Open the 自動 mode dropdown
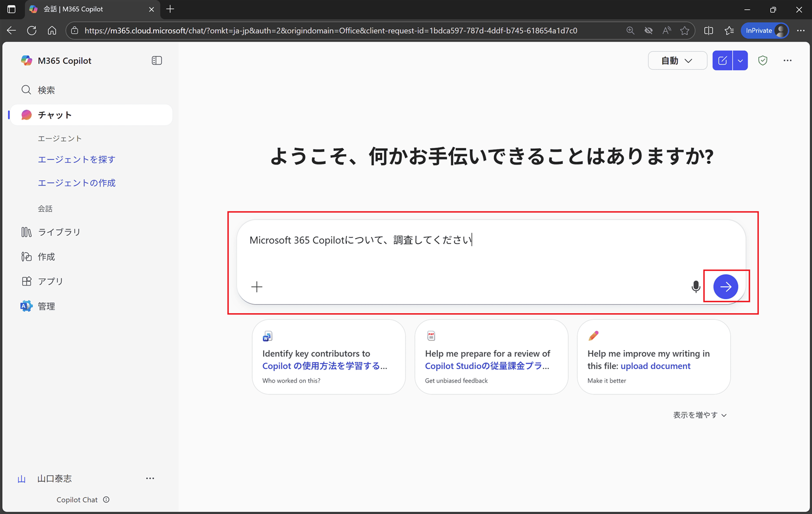 [677, 61]
